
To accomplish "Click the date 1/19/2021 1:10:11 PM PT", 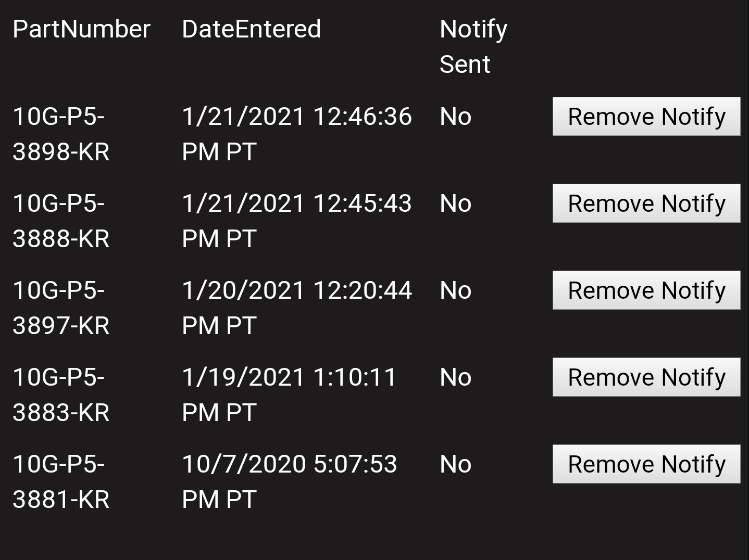I will click(x=289, y=394).
